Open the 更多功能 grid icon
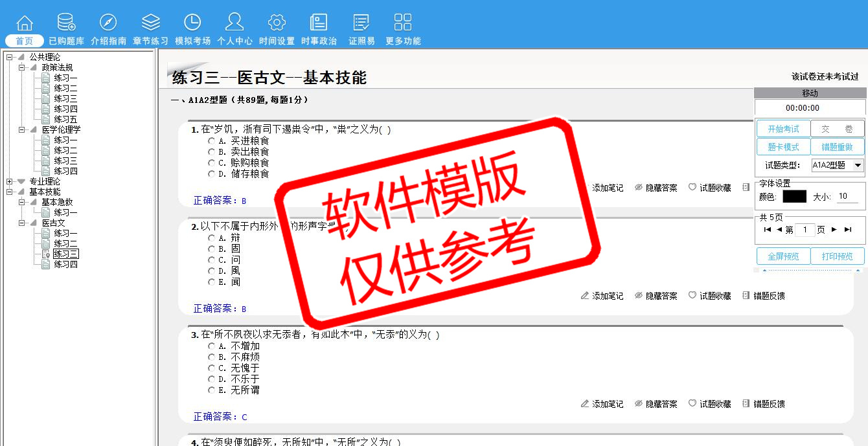Screen dimensions: 868x446 point(403,23)
